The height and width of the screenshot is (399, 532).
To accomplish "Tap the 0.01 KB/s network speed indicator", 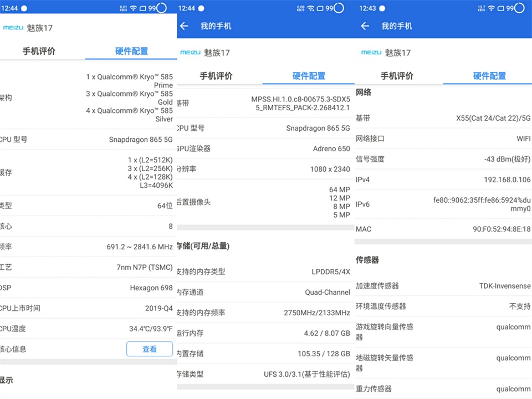I will 124,8.
